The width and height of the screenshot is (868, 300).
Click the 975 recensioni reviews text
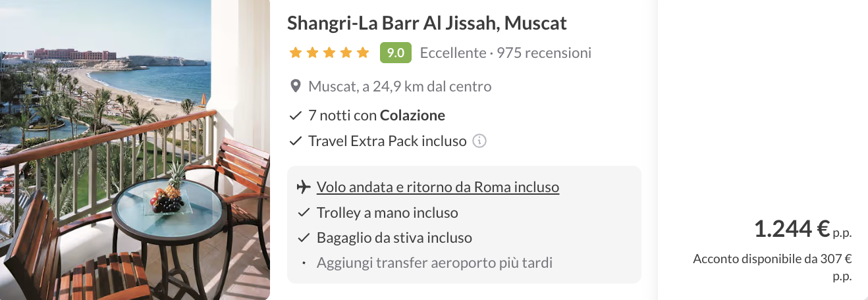click(544, 53)
